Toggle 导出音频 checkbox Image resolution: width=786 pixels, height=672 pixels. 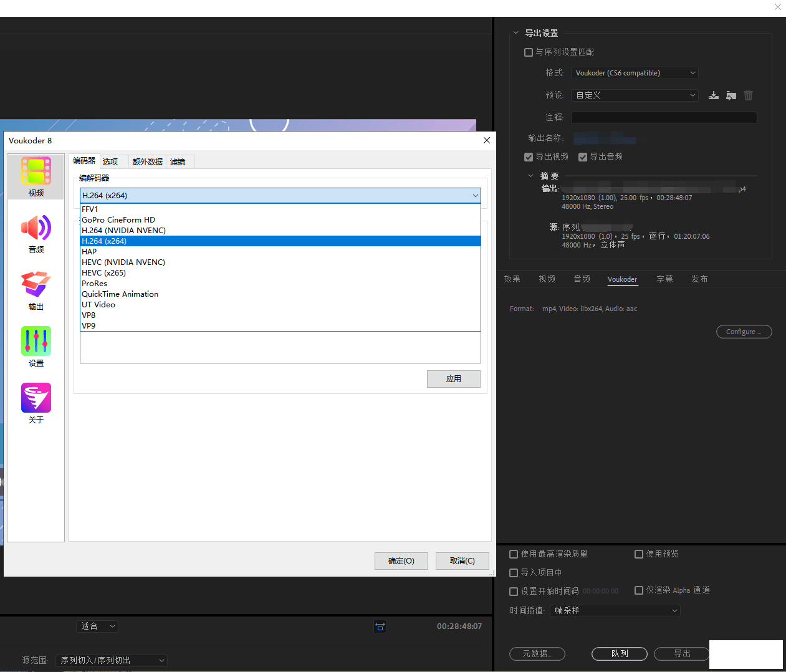583,157
